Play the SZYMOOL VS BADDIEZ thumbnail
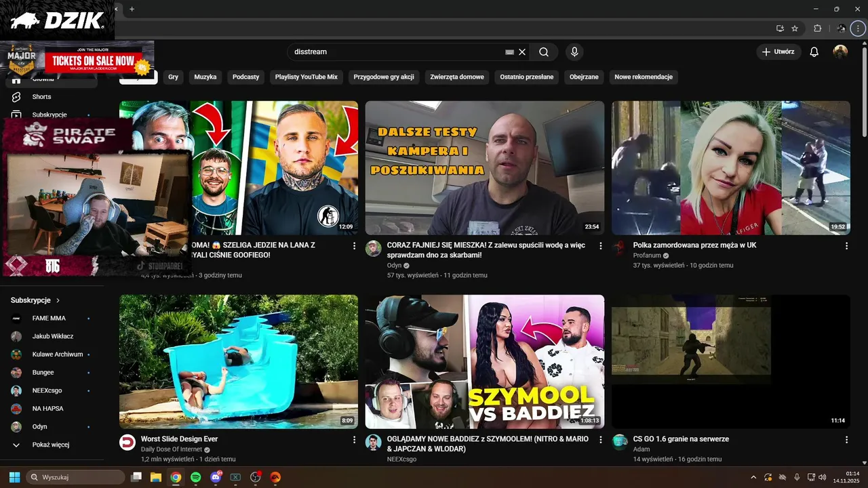 [x=485, y=362]
